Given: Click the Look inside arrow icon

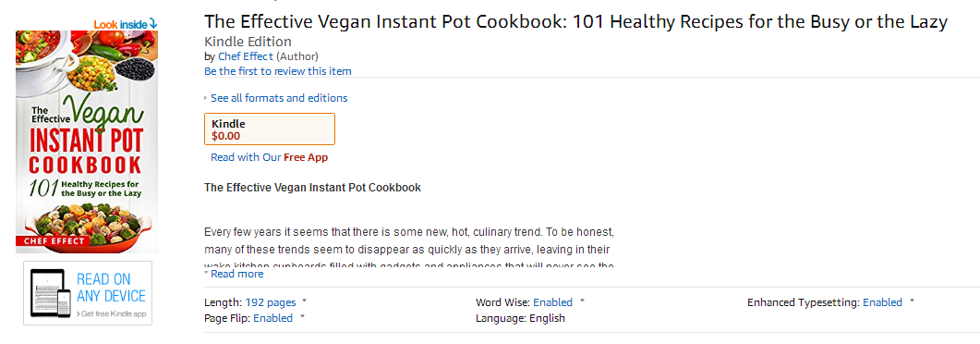Looking at the screenshot, I should [x=153, y=24].
